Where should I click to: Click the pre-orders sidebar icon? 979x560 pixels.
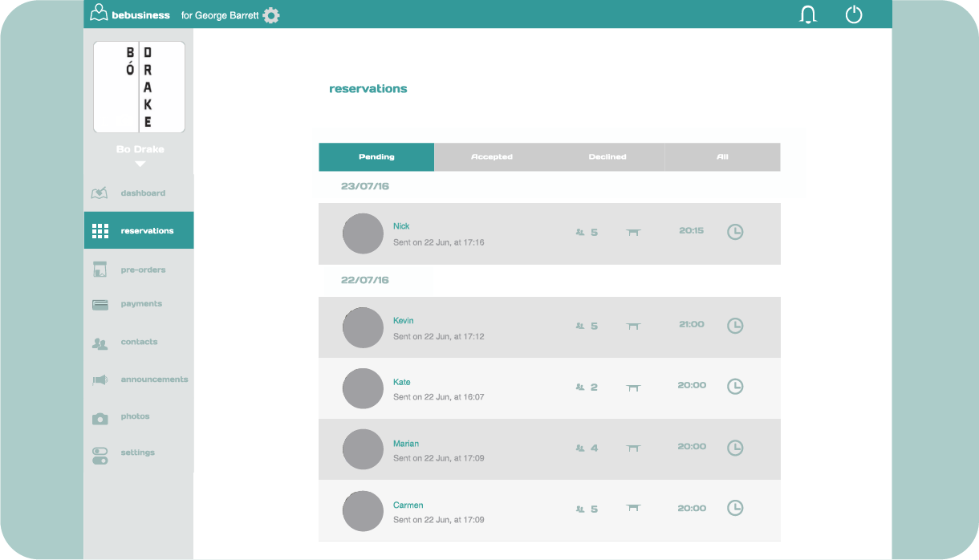100,270
